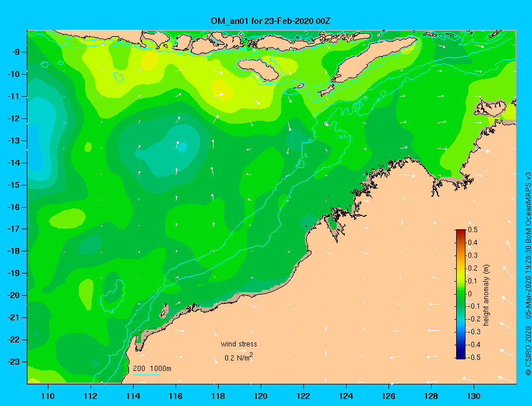Click the height anomaly (m) axis label
Image resolution: width=532 pixels, height=406 pixels.
click(486, 295)
